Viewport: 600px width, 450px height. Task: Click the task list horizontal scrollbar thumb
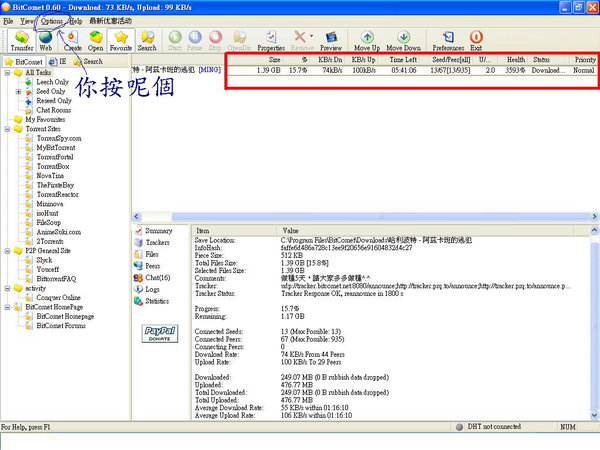(x=380, y=217)
